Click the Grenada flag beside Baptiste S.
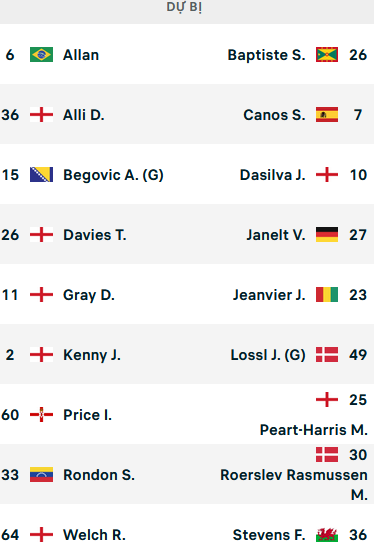Image resolution: width=374 pixels, height=546 pixels. [x=327, y=55]
